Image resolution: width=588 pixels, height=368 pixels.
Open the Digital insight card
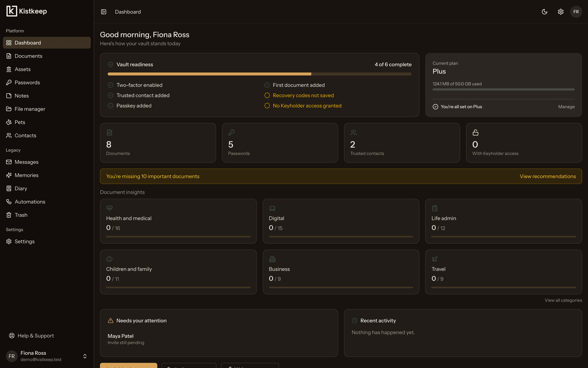click(341, 221)
